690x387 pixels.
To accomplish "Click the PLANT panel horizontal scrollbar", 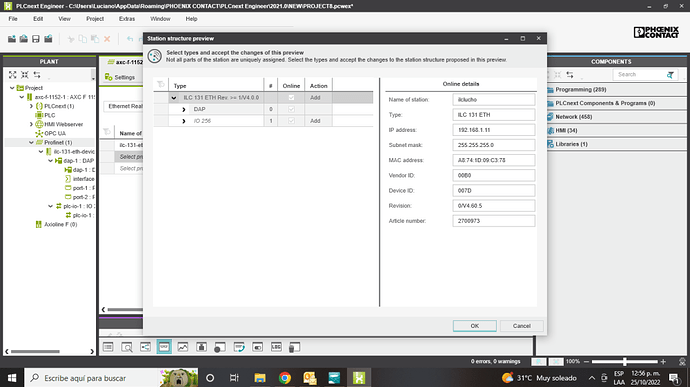I will point(35,351).
